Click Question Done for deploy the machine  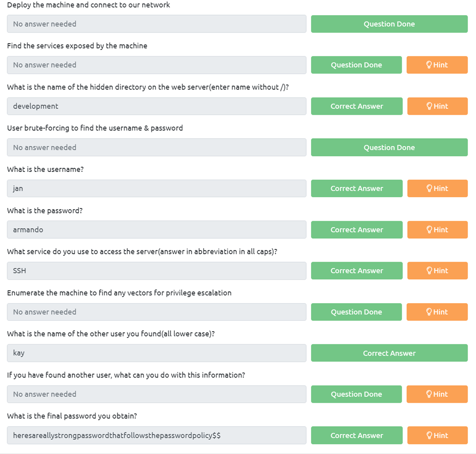coord(389,24)
